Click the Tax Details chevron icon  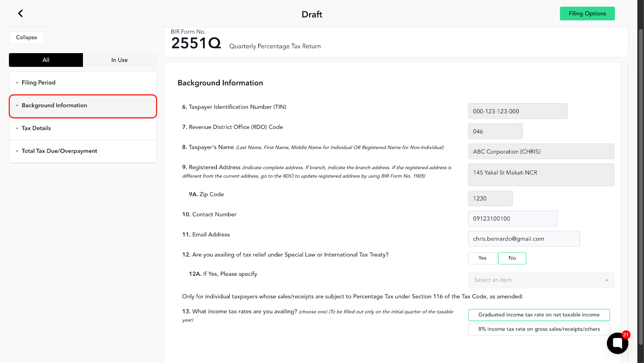click(17, 128)
